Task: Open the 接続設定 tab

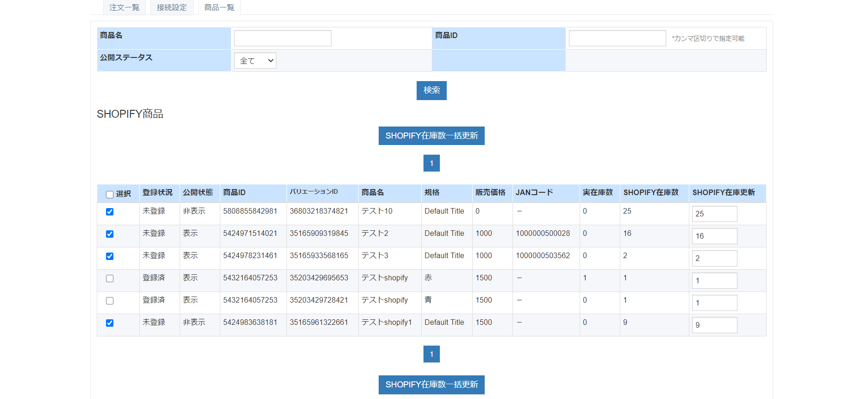Action: [x=172, y=7]
